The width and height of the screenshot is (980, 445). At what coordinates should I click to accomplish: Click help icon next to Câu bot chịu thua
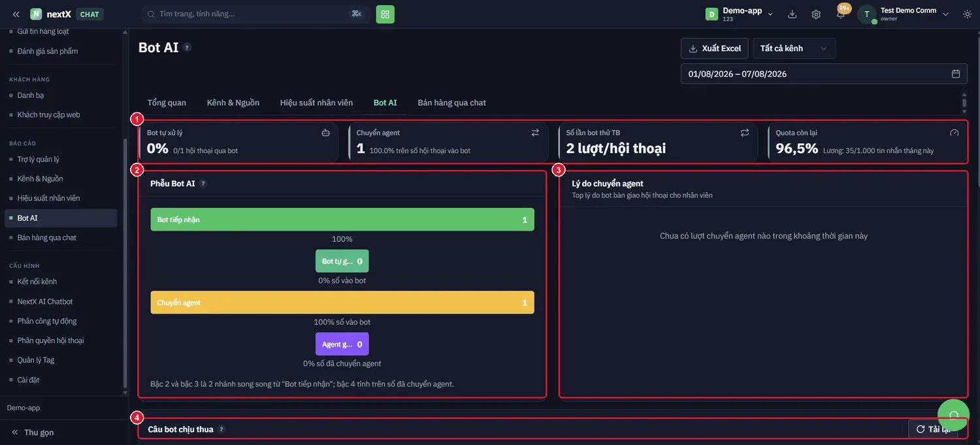tap(221, 429)
